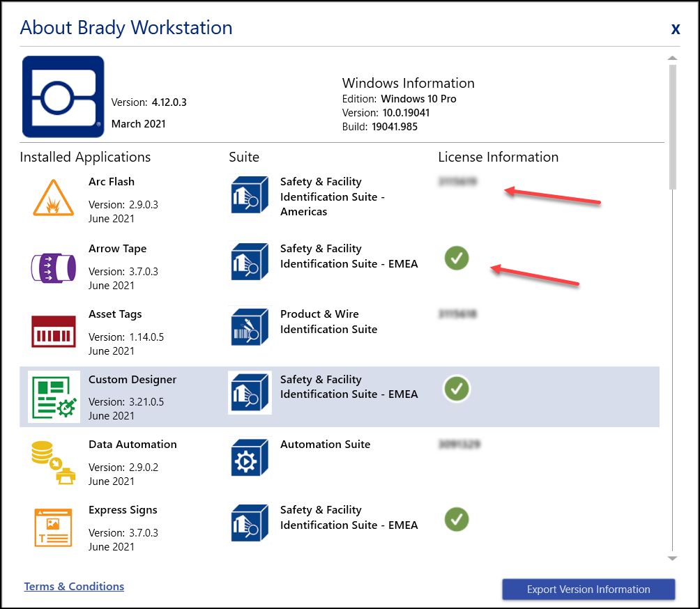Open the Terms & Conditions link
700x609 pixels.
[73, 586]
